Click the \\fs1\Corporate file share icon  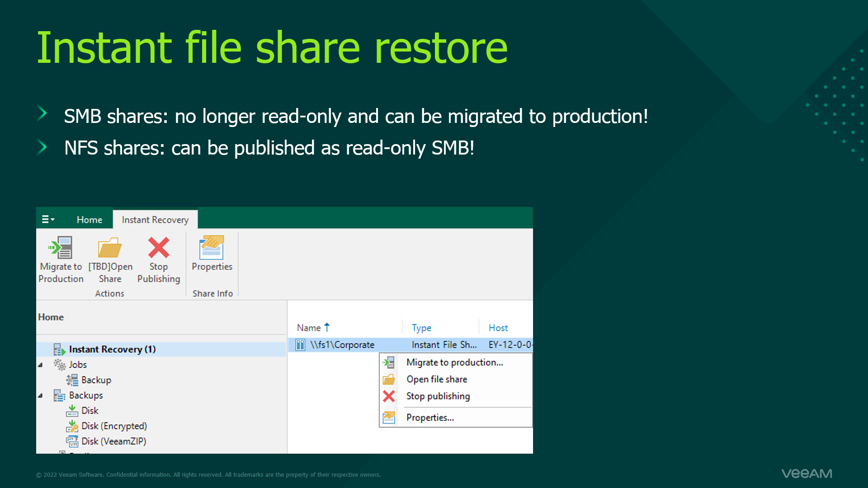pyautogui.click(x=300, y=345)
